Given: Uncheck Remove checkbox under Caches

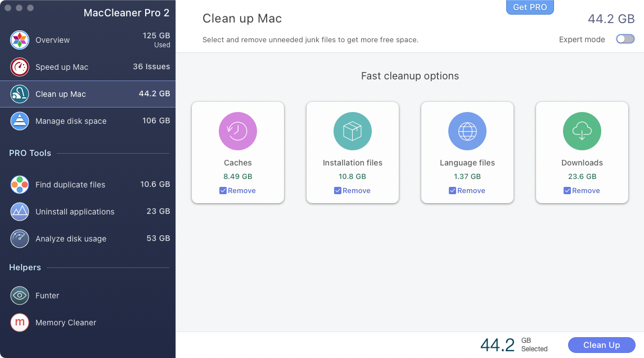Looking at the screenshot, I should (x=223, y=191).
